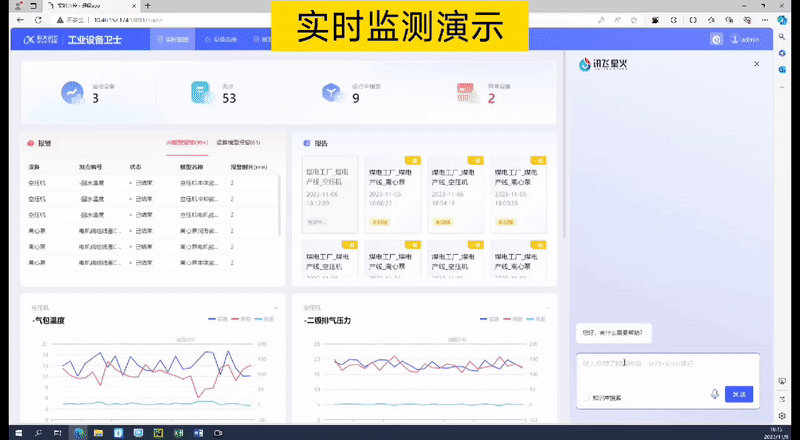Switch to the AI模型报警 alarm tab

point(187,143)
